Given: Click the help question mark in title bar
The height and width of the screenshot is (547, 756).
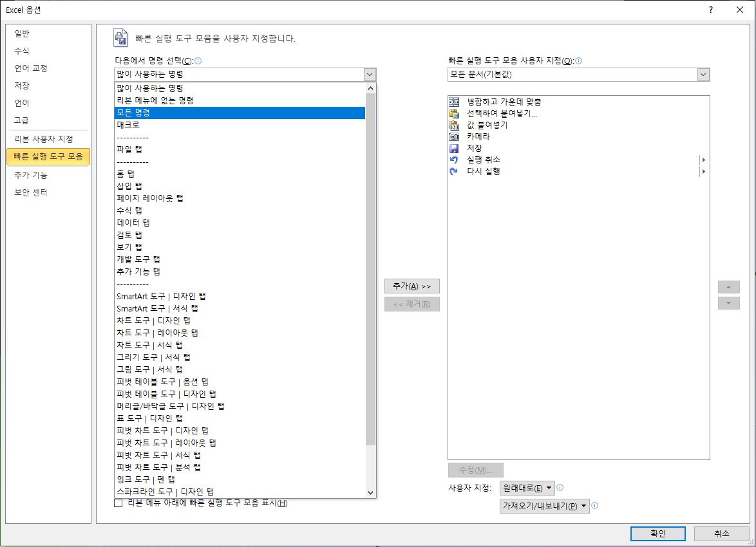Looking at the screenshot, I should 711,10.
